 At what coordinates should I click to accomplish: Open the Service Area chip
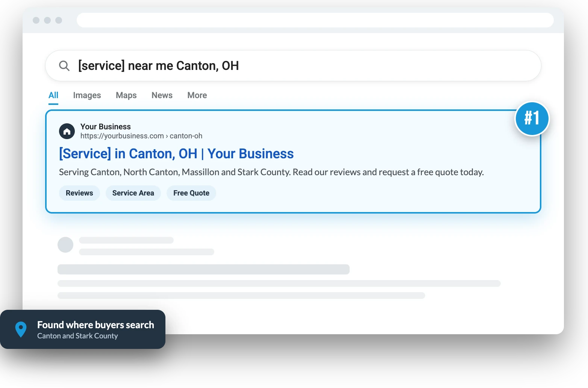click(x=133, y=193)
